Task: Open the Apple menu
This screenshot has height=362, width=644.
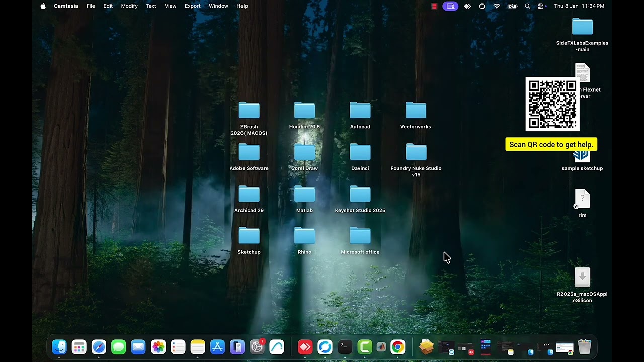Action: tap(43, 6)
